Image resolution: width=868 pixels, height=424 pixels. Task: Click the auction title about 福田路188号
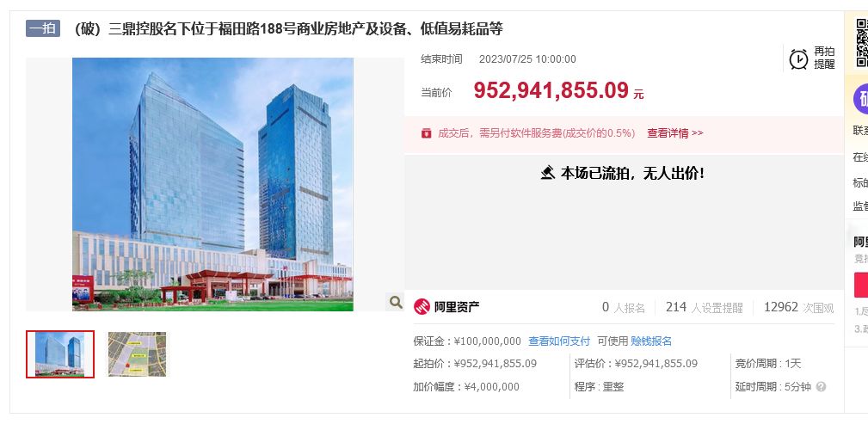(288, 28)
